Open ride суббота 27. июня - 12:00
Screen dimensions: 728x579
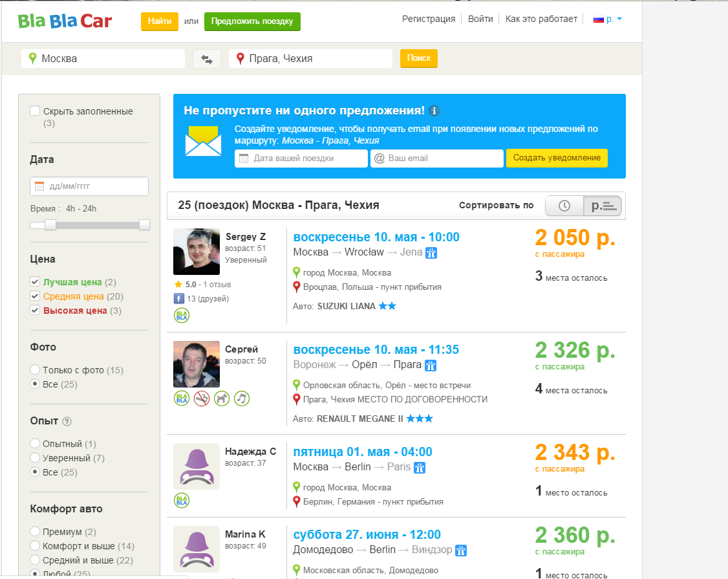[x=367, y=534]
